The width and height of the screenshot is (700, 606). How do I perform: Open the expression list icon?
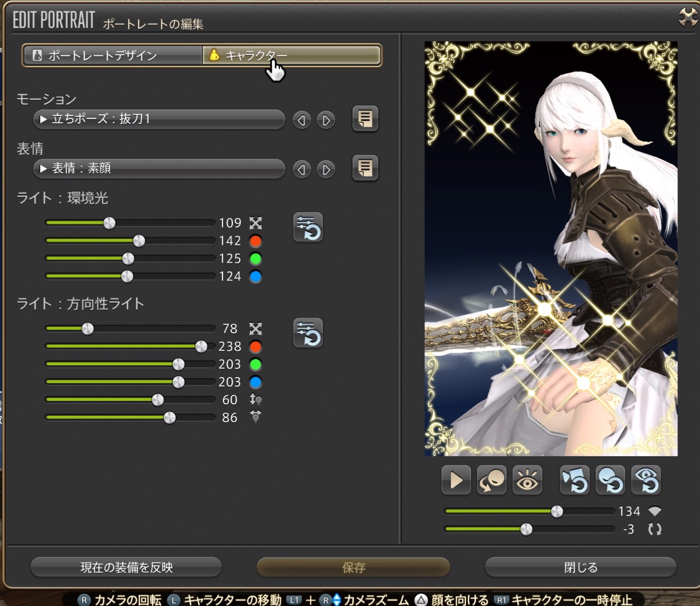tap(365, 168)
